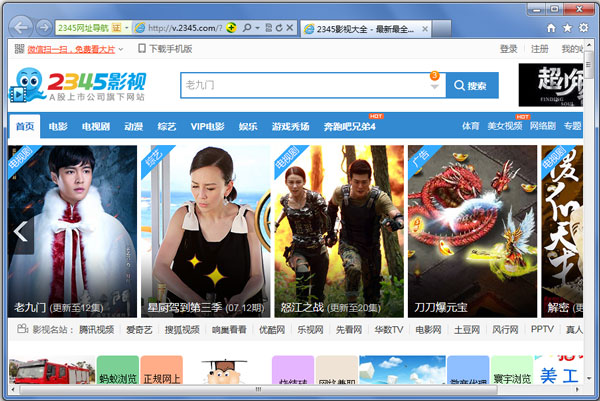Click the 寰宇浏览 green ad tile
This screenshot has width=600, height=401.
(x=512, y=370)
